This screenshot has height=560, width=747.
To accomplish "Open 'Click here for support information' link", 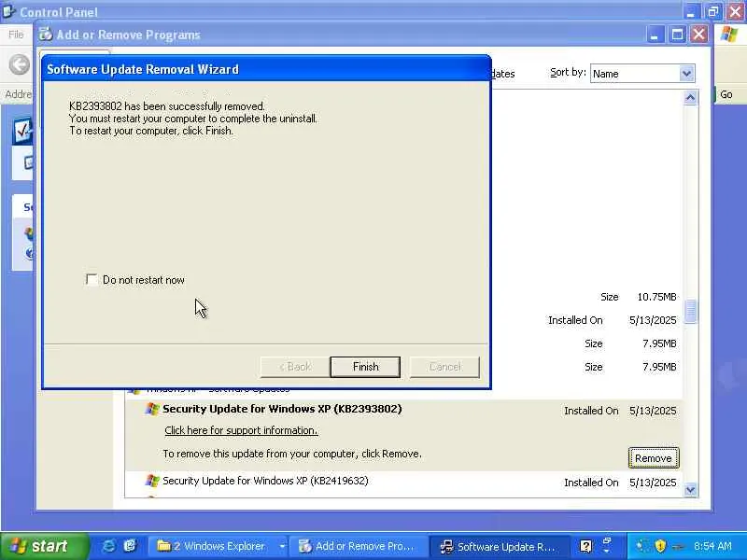I will pos(241,430).
